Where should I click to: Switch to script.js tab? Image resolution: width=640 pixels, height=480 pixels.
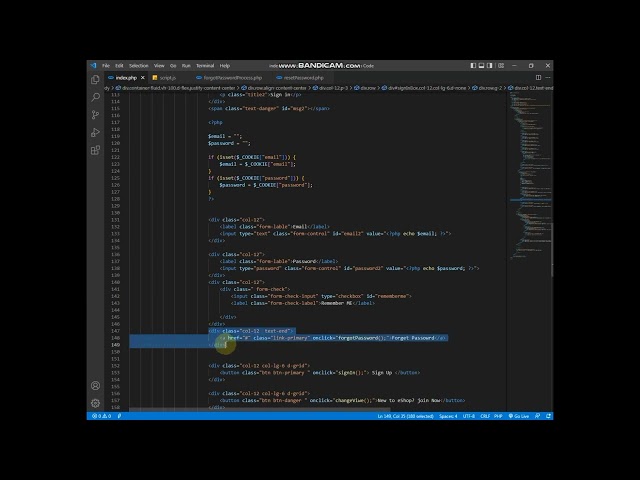tap(167, 78)
